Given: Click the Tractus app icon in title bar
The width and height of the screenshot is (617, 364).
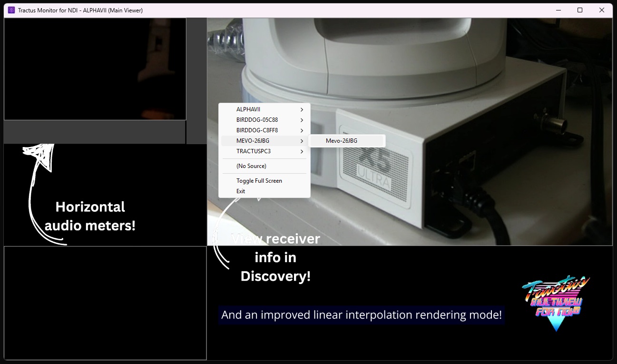Looking at the screenshot, I should click(x=11, y=10).
